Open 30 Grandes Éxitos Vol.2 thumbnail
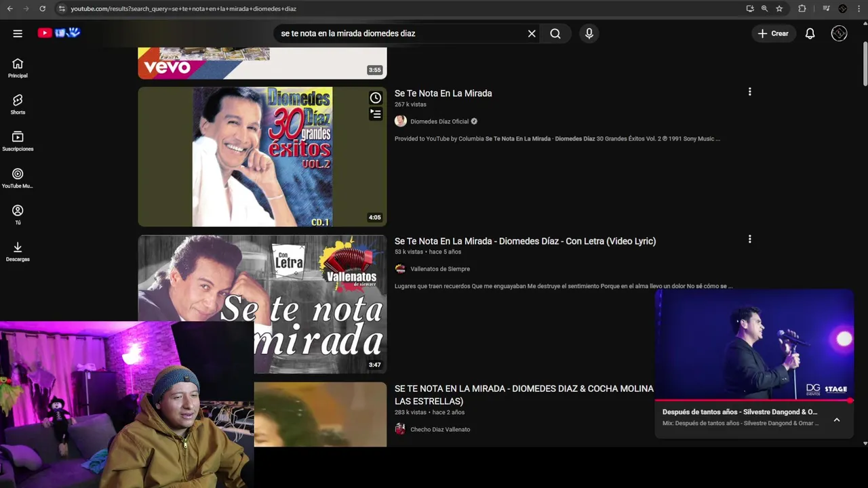Screen dimensions: 868x488 tap(262, 157)
